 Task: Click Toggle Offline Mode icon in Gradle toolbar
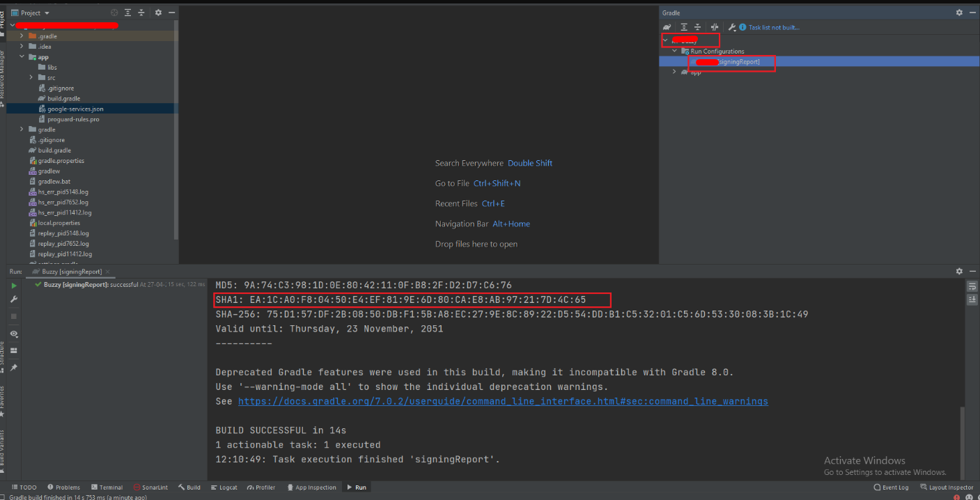(715, 27)
